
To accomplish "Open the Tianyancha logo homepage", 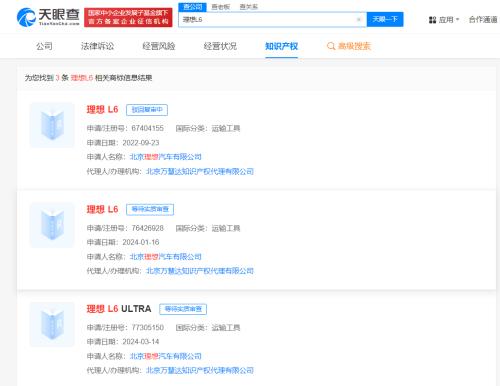I will (x=48, y=17).
